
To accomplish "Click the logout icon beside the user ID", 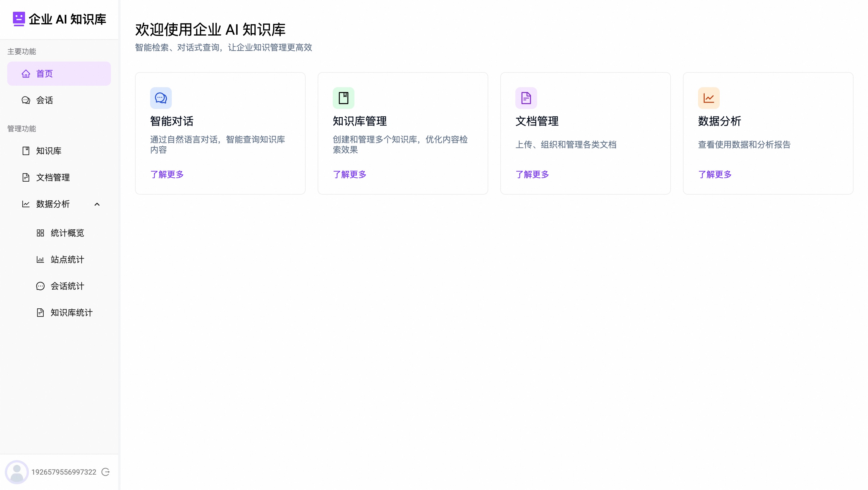I will tap(105, 472).
